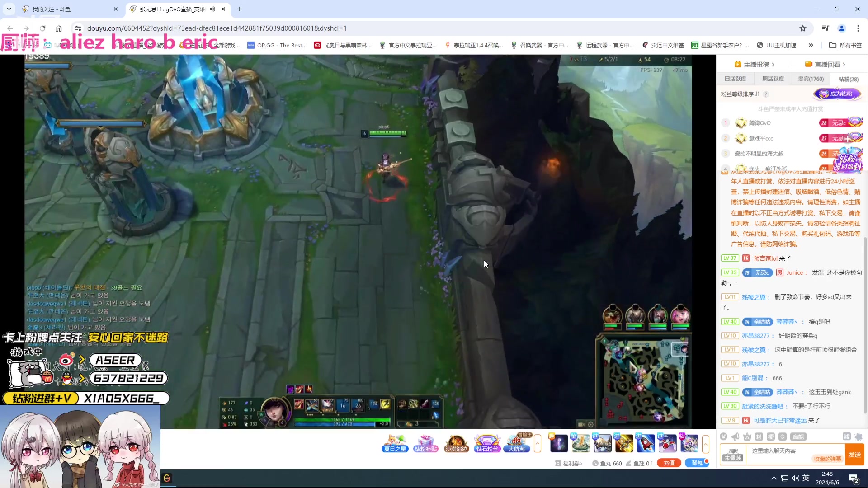This screenshot has height=488, width=868.
Task: Toggle the 英 input method indicator
Action: (806, 478)
